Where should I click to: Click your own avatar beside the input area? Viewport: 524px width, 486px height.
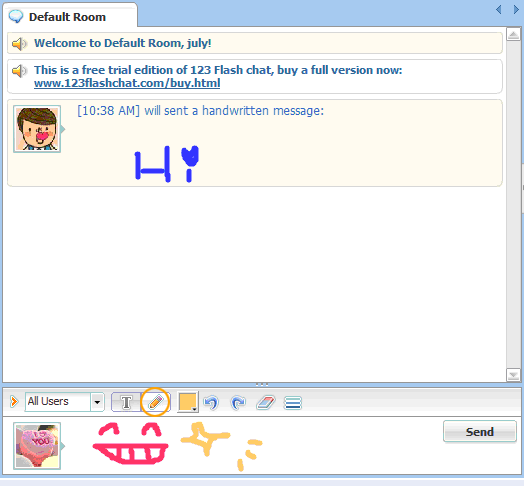[x=37, y=446]
